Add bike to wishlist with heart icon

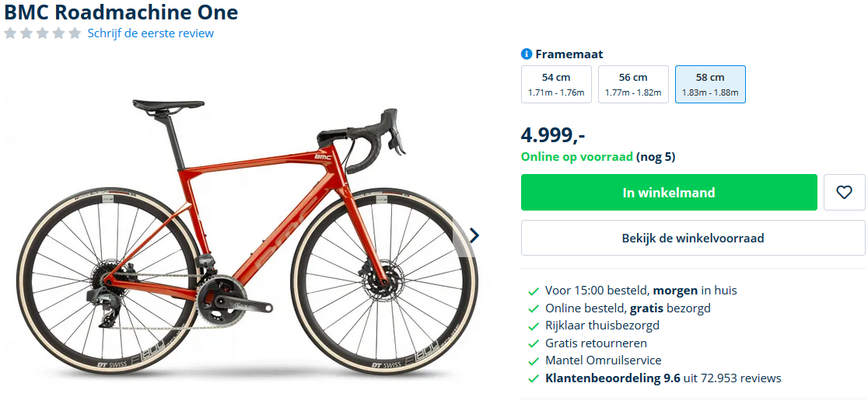(844, 193)
